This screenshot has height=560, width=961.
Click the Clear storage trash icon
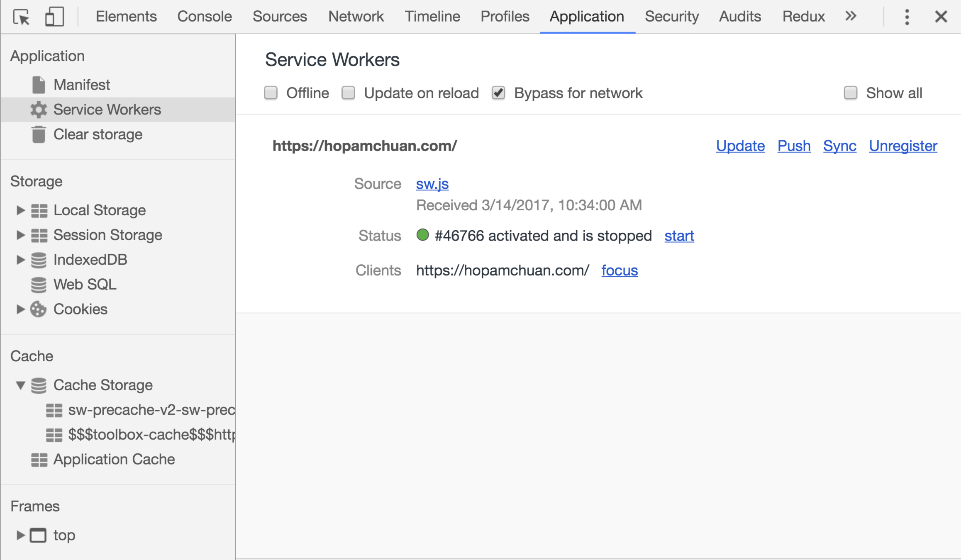[39, 134]
